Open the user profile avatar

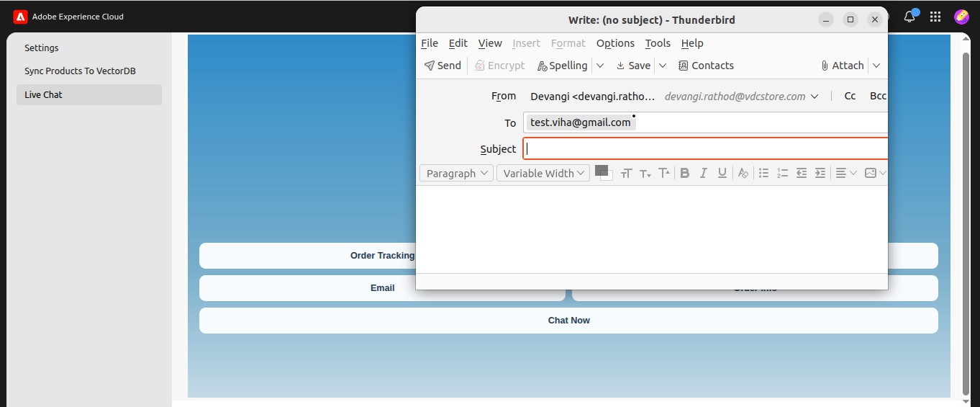click(x=961, y=17)
